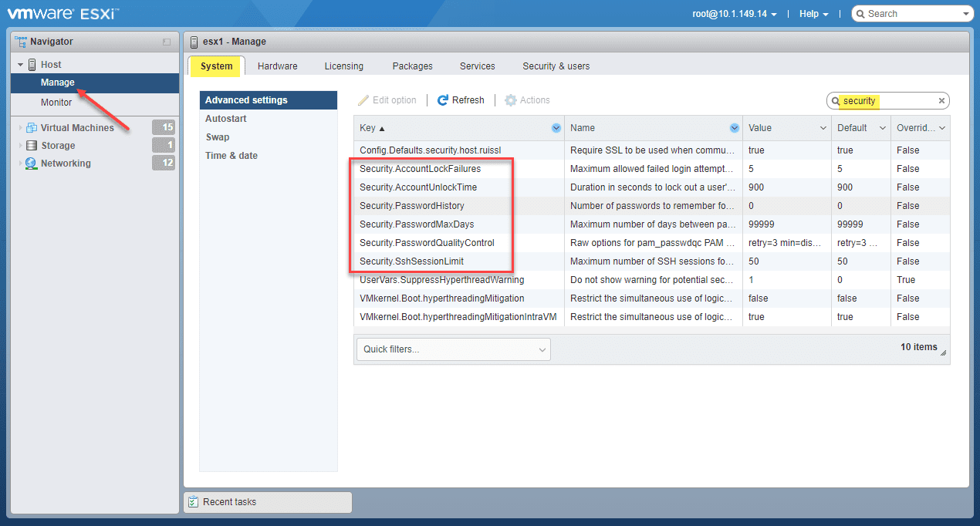Click the Networking globe icon
The height and width of the screenshot is (526, 980).
32,164
